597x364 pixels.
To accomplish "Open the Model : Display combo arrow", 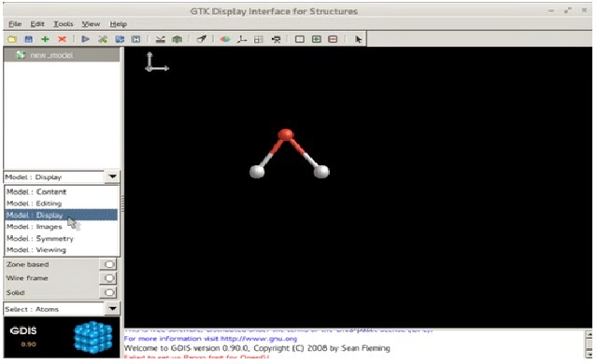I will [x=112, y=176].
